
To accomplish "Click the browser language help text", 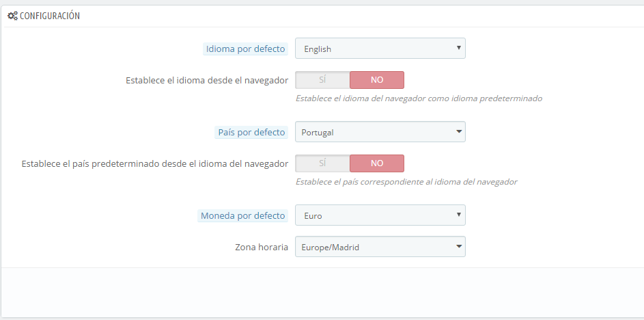I will (x=419, y=98).
